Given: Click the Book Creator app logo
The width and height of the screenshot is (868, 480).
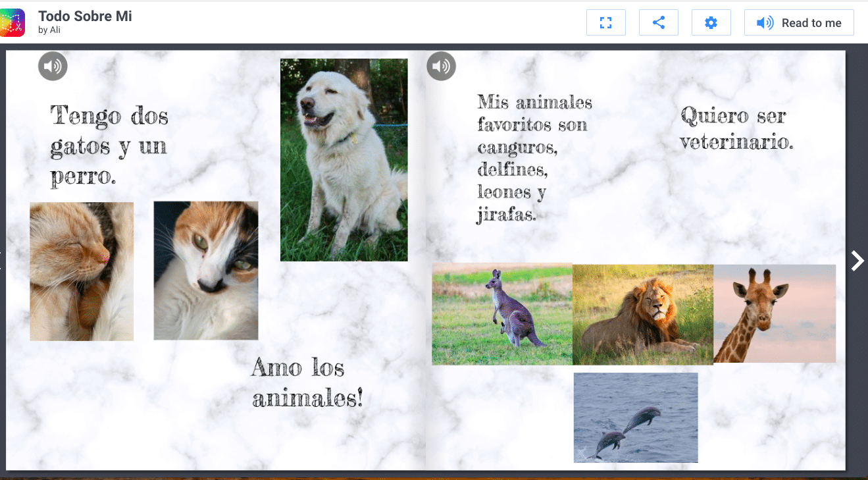Looking at the screenshot, I should [x=13, y=22].
